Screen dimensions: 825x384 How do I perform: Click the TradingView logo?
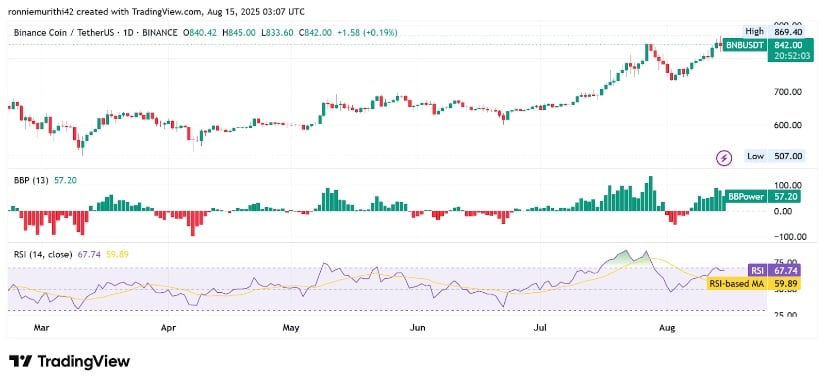click(69, 361)
